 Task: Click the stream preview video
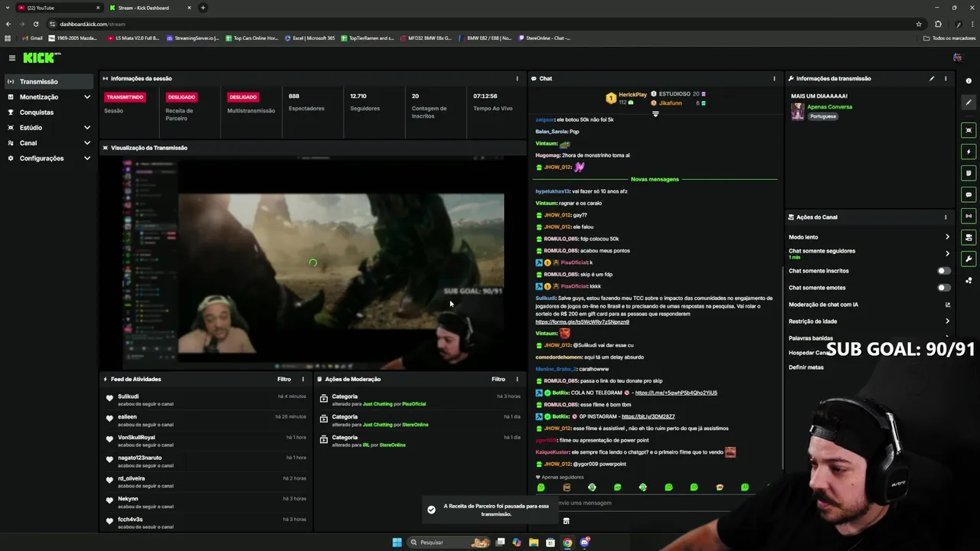(x=312, y=263)
